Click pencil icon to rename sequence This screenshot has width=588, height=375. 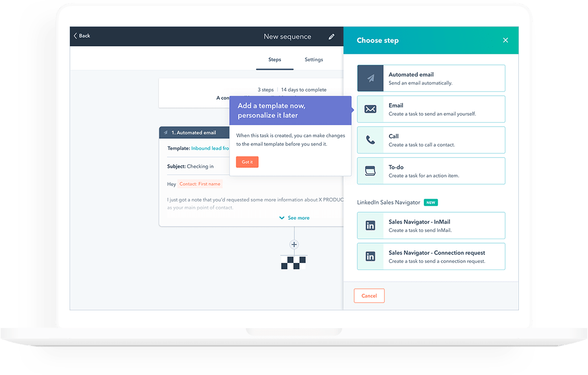[x=332, y=37]
